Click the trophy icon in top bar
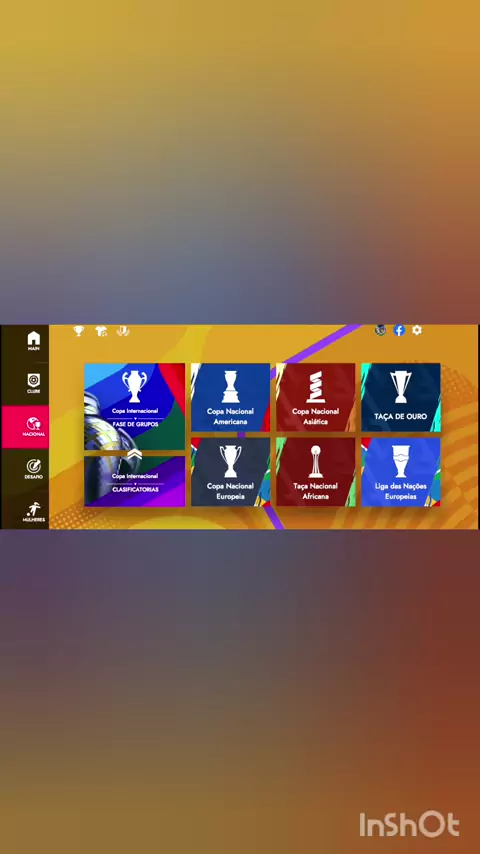The height and width of the screenshot is (854, 480). pos(79,331)
